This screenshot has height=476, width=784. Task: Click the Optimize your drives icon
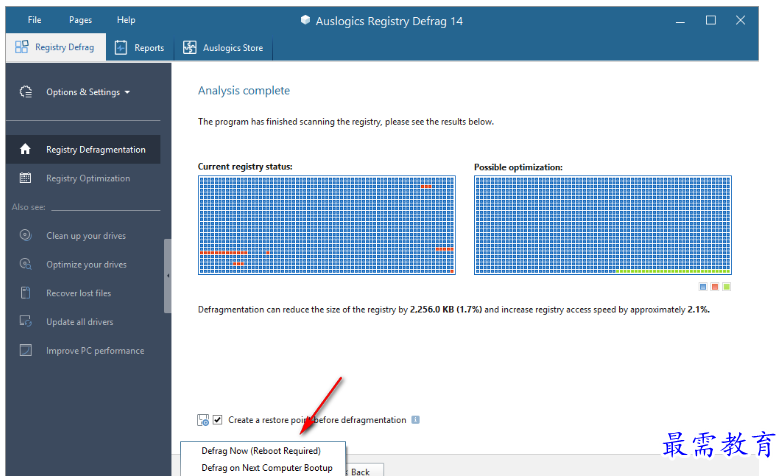pos(26,264)
